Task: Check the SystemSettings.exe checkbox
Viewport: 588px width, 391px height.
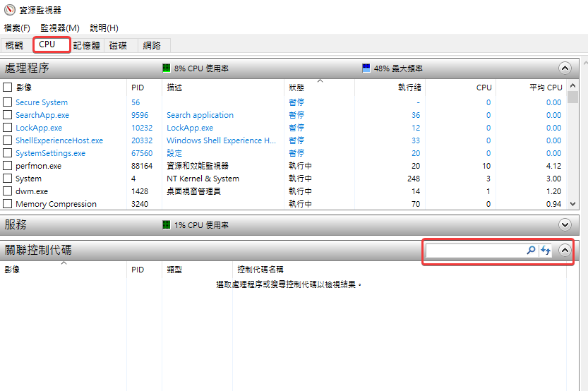Action: pyautogui.click(x=8, y=153)
